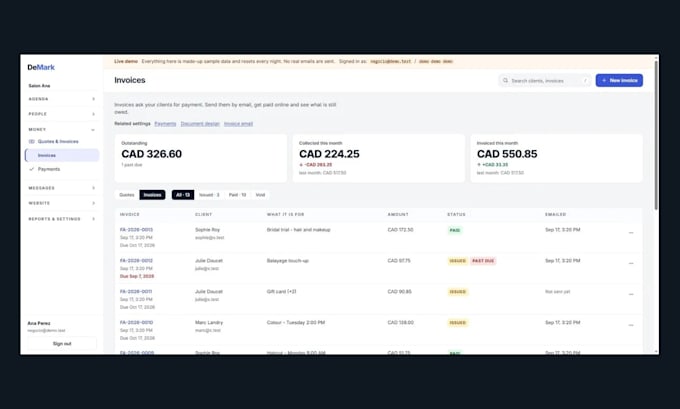
Task: Open the Payments related settings link
Action: [x=165, y=124]
